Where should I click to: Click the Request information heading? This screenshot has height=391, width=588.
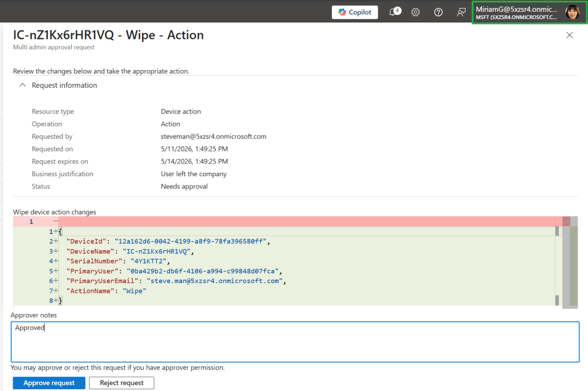(x=64, y=85)
